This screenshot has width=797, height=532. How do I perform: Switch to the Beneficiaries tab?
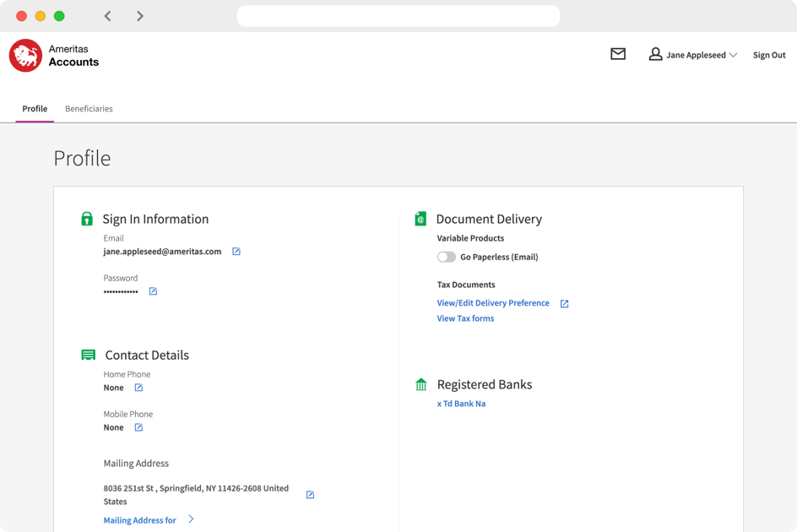(89, 108)
